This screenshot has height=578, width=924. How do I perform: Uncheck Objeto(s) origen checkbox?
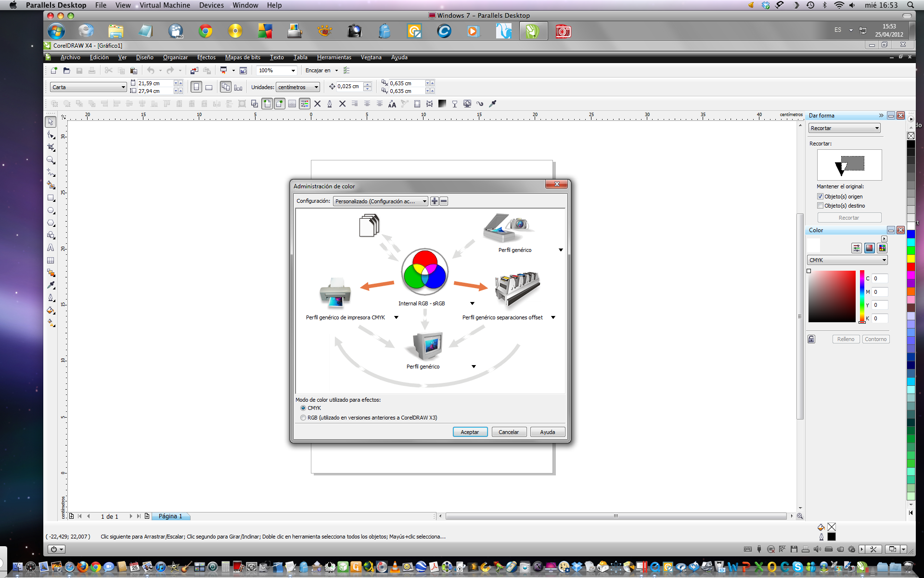[821, 197]
